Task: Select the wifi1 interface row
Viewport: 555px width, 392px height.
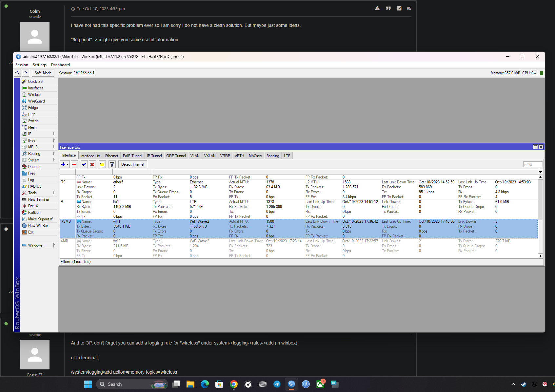Action: (x=299, y=229)
